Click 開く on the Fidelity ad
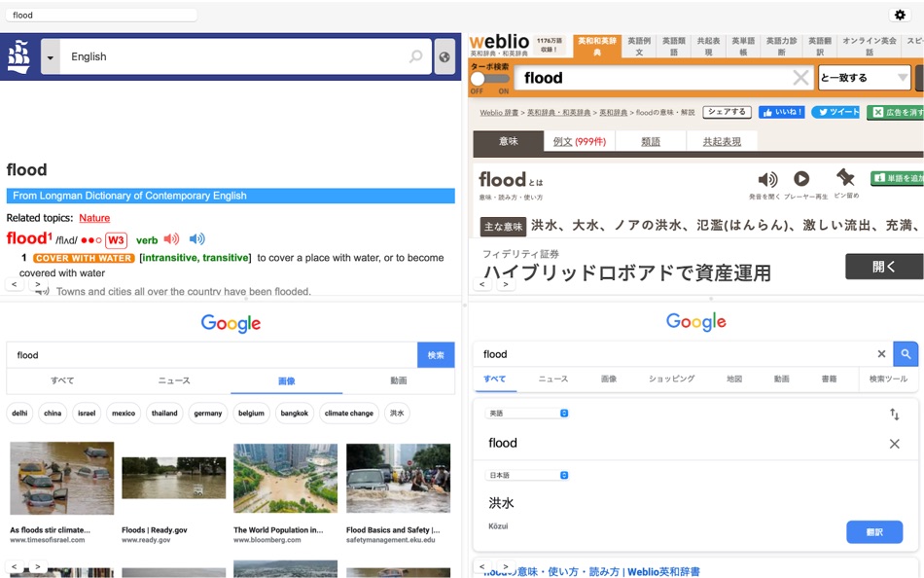Viewport: 924px width, 578px height. pyautogui.click(x=884, y=267)
